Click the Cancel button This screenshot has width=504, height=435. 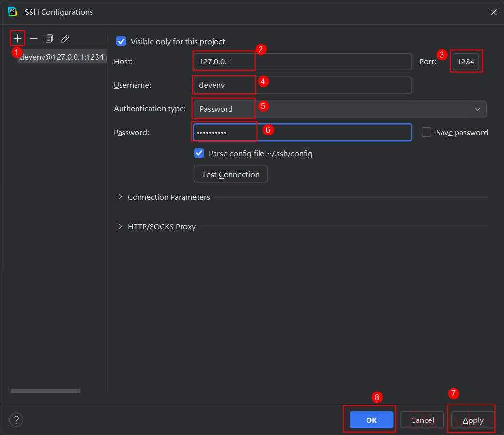pos(422,420)
